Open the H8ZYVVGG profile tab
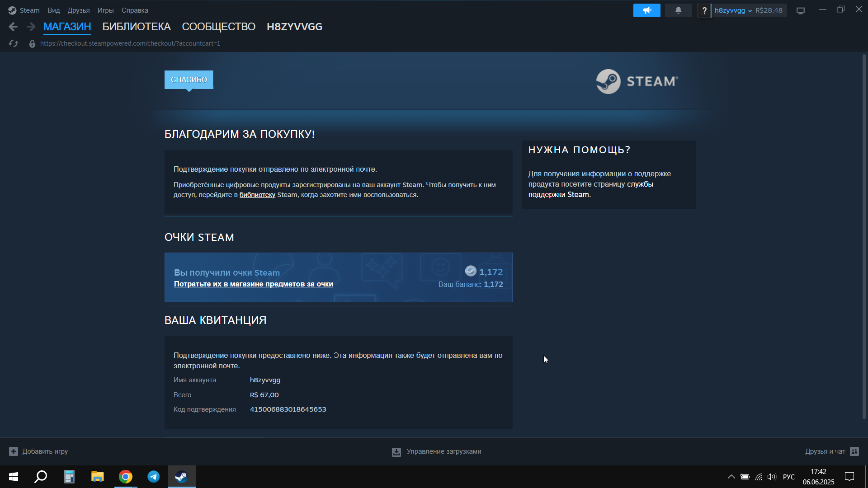The image size is (868, 488). click(294, 27)
